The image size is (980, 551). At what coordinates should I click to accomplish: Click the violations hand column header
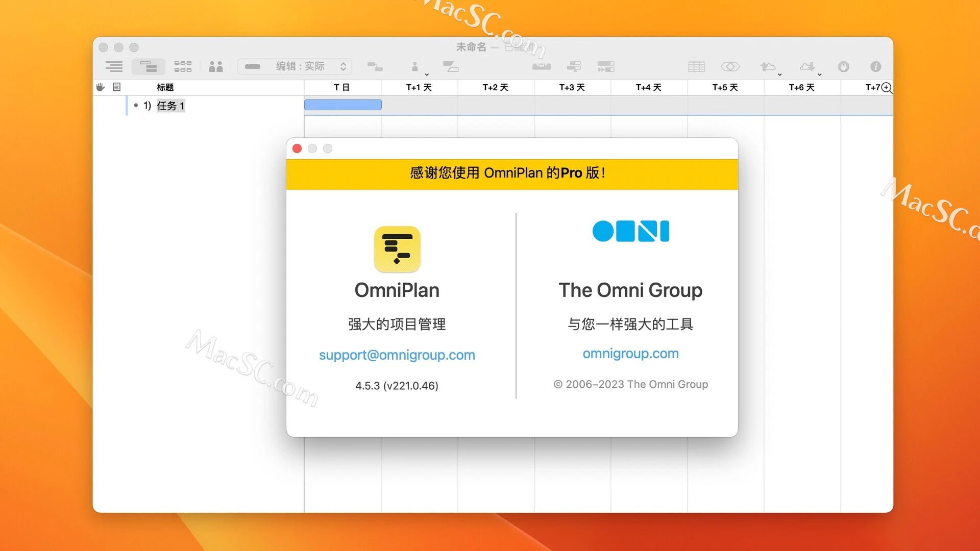click(x=101, y=87)
